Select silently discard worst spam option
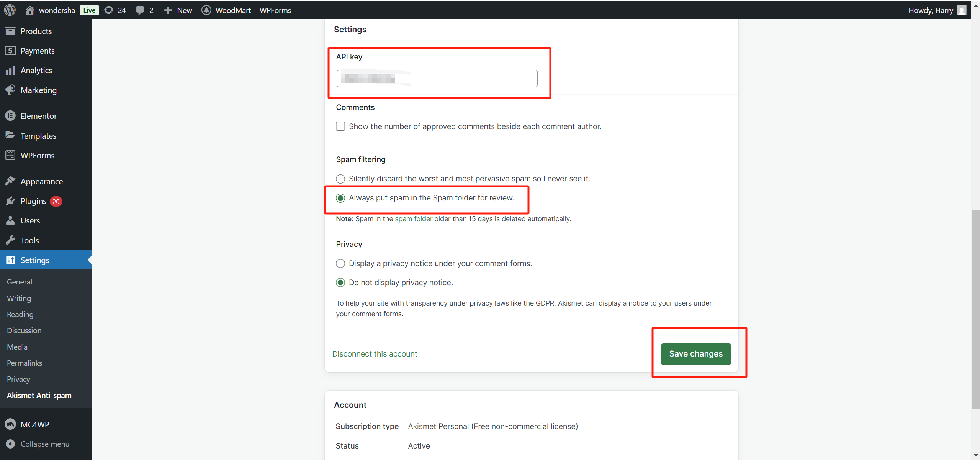The height and width of the screenshot is (460, 980). tap(340, 179)
